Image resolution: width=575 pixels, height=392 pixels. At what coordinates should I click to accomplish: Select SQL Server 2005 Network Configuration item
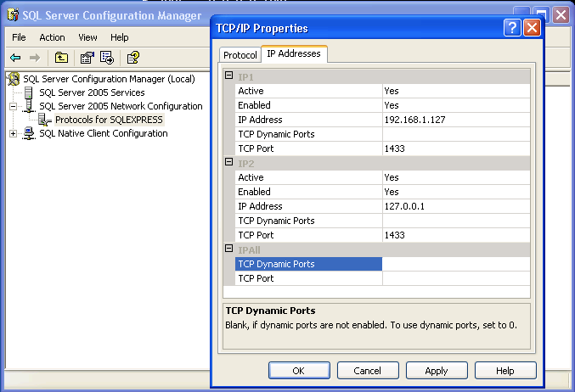pyautogui.click(x=121, y=106)
